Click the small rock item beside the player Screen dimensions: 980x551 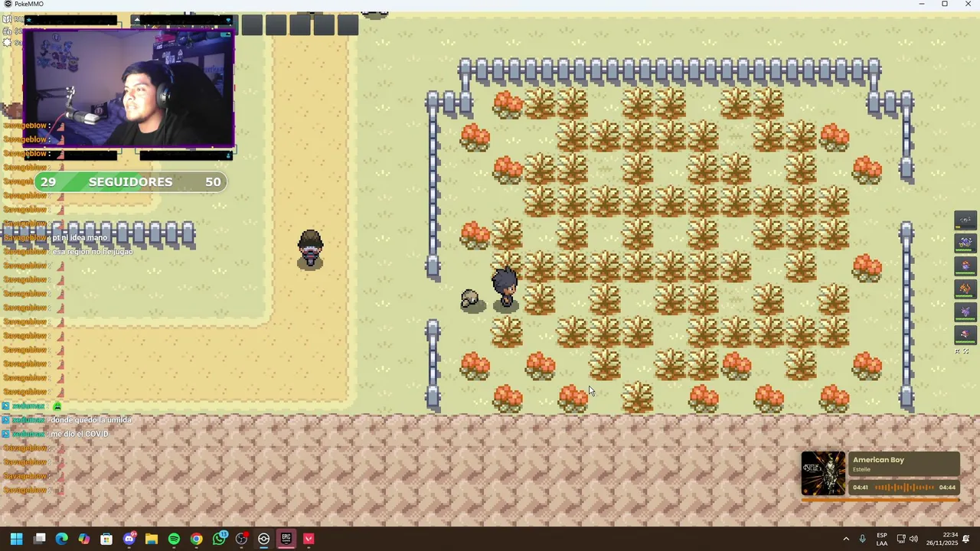(x=470, y=299)
